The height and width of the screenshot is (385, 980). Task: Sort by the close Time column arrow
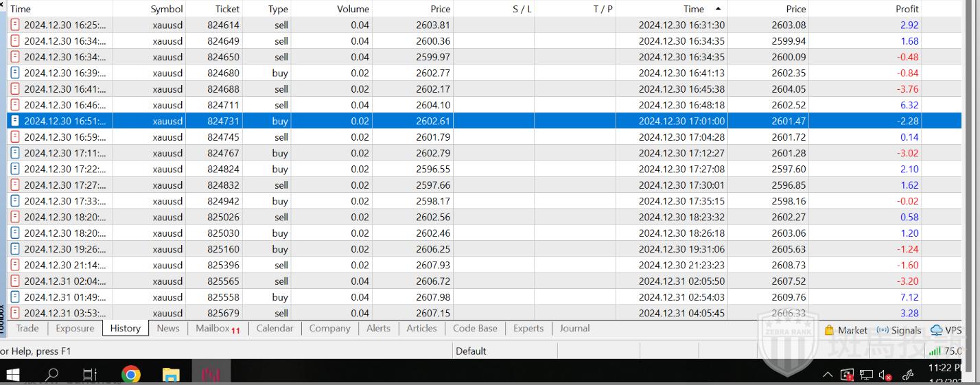718,9
